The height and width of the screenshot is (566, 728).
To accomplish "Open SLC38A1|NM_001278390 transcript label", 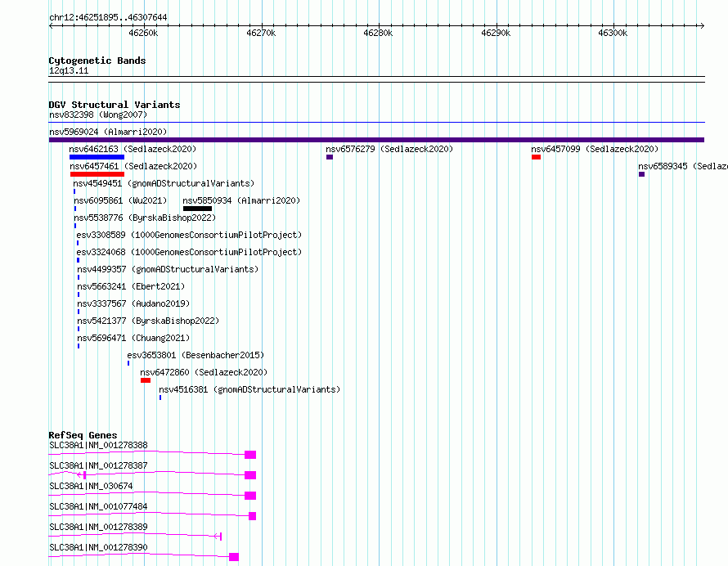I will click(98, 547).
